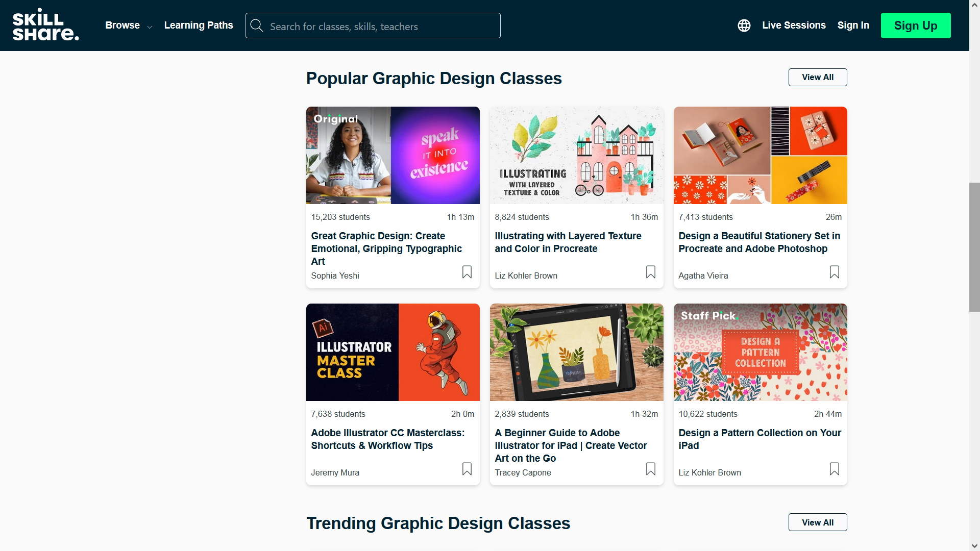Visit teacher Agatha Vieira's profile
This screenshot has height=551, width=980.
pyautogui.click(x=703, y=275)
